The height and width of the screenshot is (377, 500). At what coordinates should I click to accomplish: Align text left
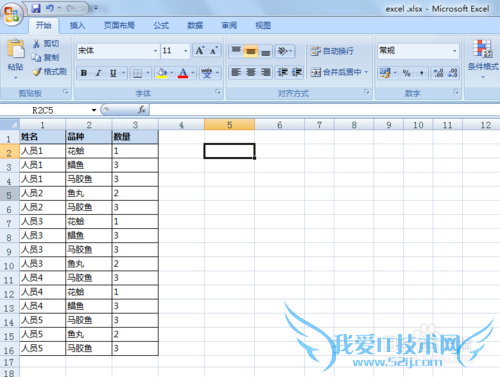pyautogui.click(x=236, y=72)
